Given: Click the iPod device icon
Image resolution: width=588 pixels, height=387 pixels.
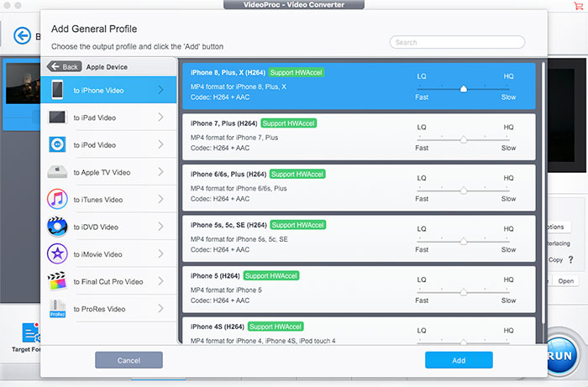Looking at the screenshot, I should [x=57, y=144].
